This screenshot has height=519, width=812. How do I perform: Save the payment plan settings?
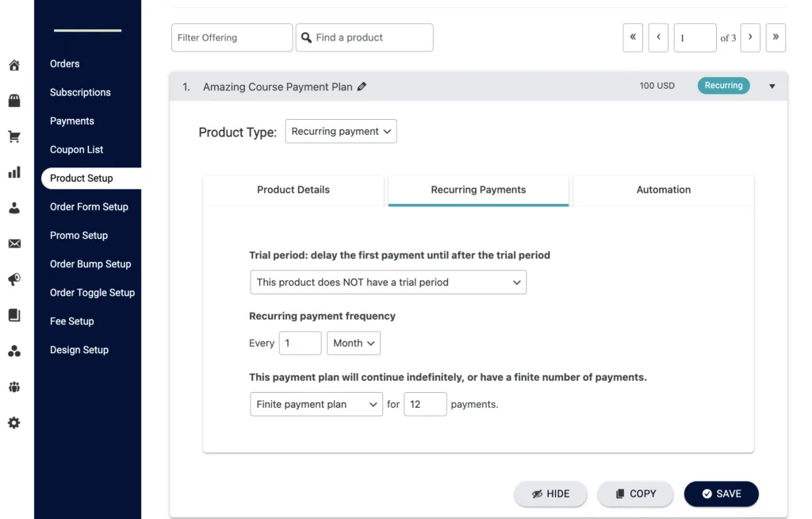click(x=721, y=494)
